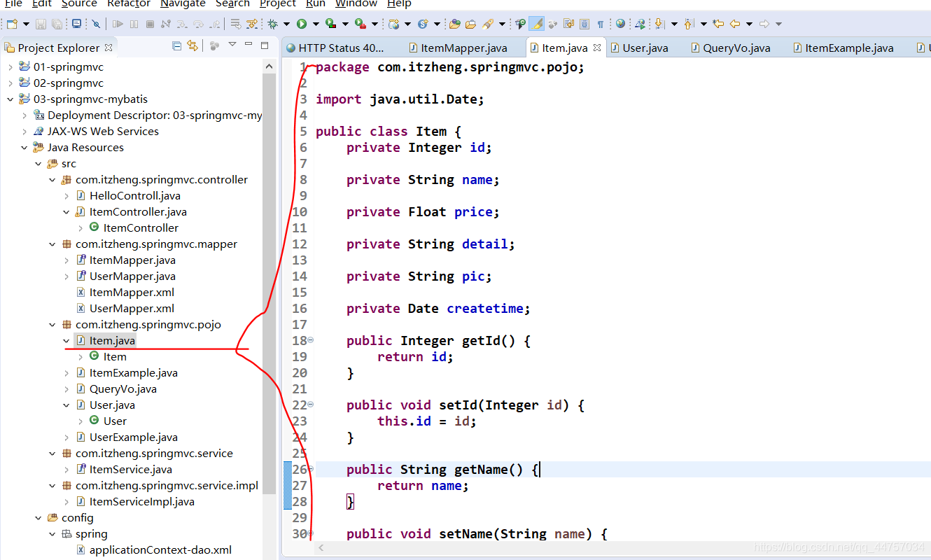Click the Step Over debug icon
This screenshot has width=931, height=560.
click(x=198, y=24)
